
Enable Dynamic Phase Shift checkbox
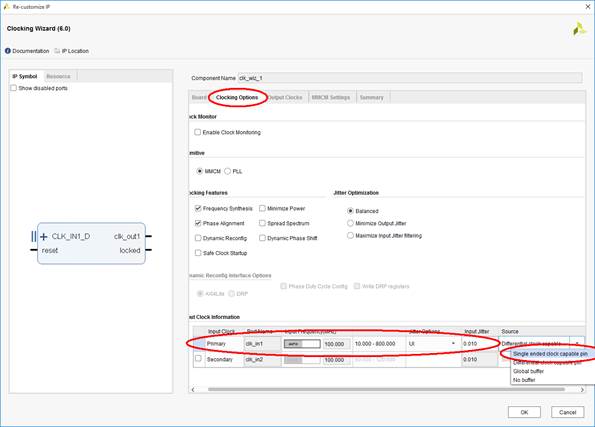click(262, 238)
